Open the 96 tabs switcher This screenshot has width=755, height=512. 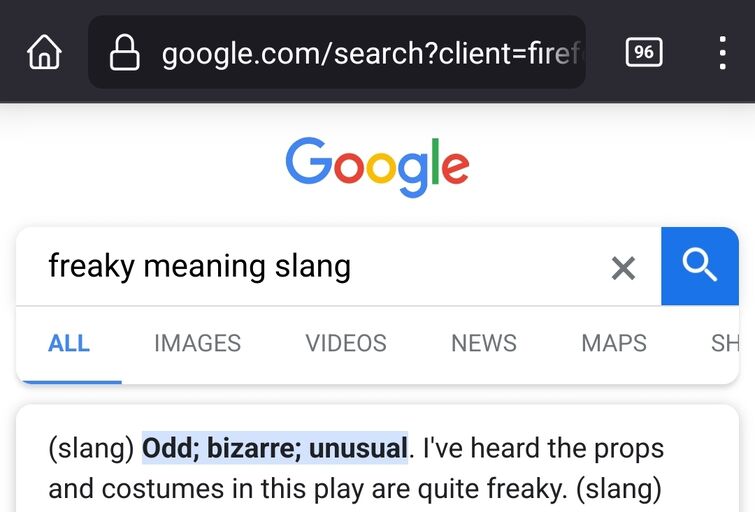coord(644,52)
